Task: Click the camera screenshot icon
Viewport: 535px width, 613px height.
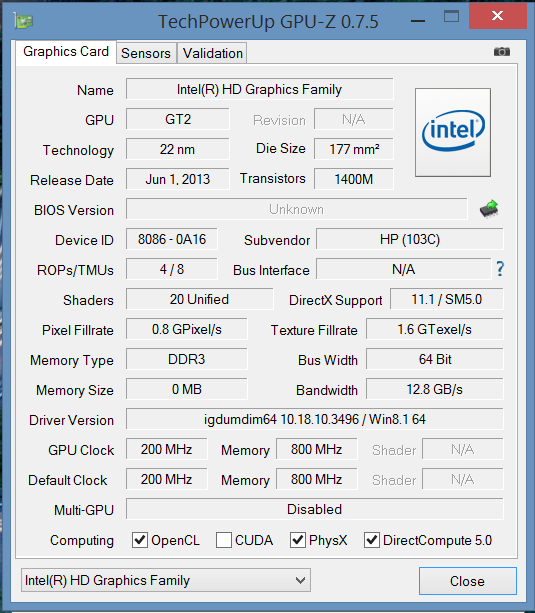Action: (x=501, y=52)
